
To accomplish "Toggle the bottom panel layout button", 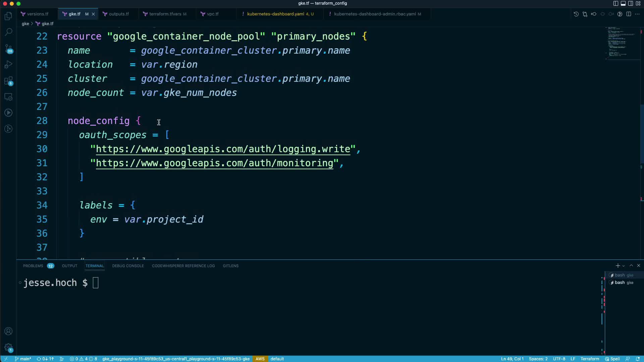I will click(623, 3).
